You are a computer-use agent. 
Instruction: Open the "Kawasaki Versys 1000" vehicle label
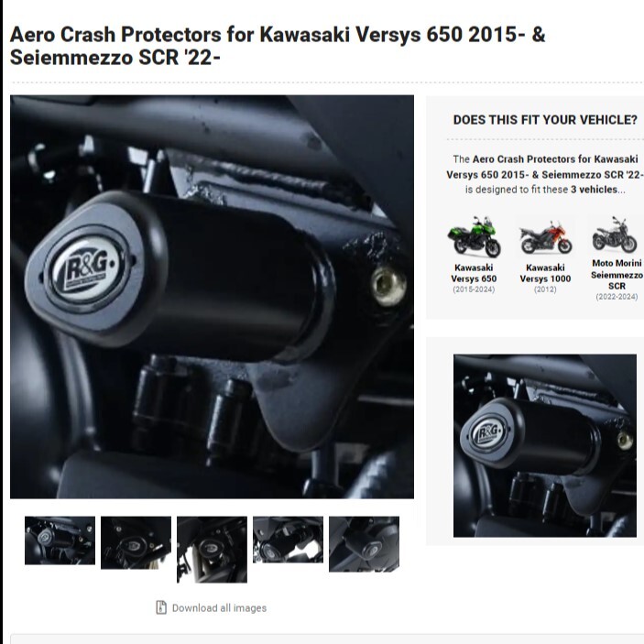tap(545, 273)
